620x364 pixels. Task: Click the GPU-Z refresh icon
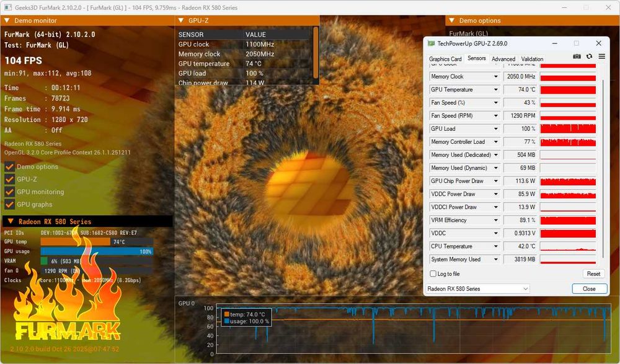[589, 56]
